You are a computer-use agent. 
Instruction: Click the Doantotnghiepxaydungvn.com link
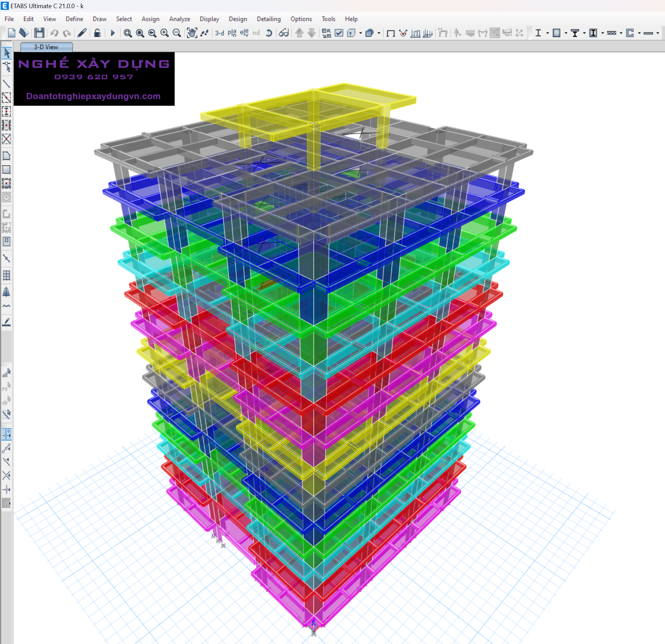point(93,96)
